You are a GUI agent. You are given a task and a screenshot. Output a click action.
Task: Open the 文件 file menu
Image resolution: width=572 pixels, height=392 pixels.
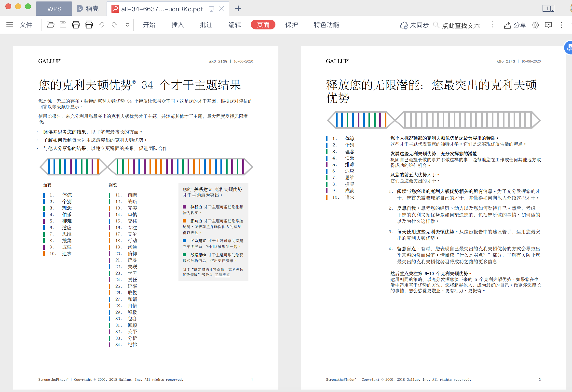(26, 25)
